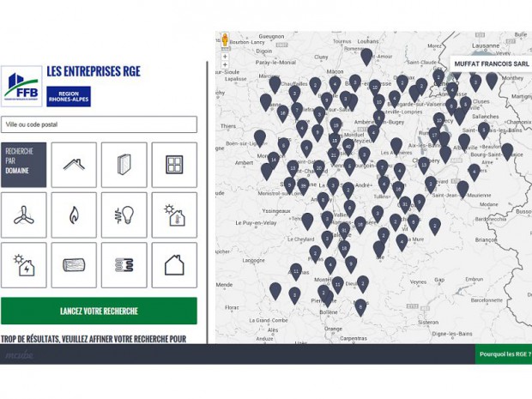Click the 'Lancez votre recherche' button
Viewport: 532px width, 399px height.
(99, 311)
